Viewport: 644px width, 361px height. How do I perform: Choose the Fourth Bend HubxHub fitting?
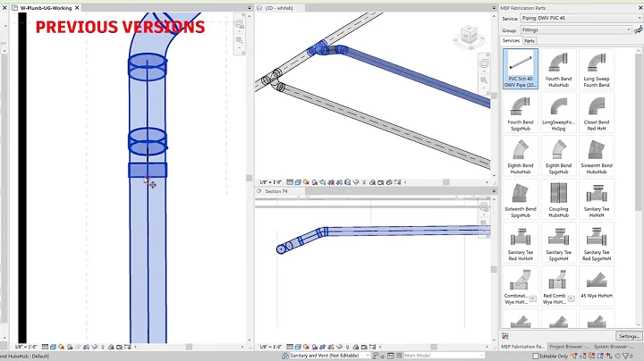click(x=558, y=69)
